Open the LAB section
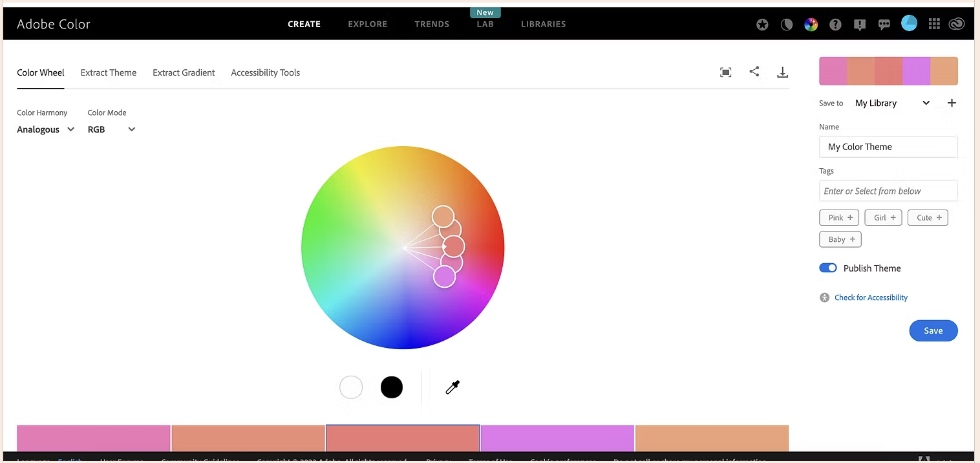This screenshot has width=980, height=463. tap(485, 24)
